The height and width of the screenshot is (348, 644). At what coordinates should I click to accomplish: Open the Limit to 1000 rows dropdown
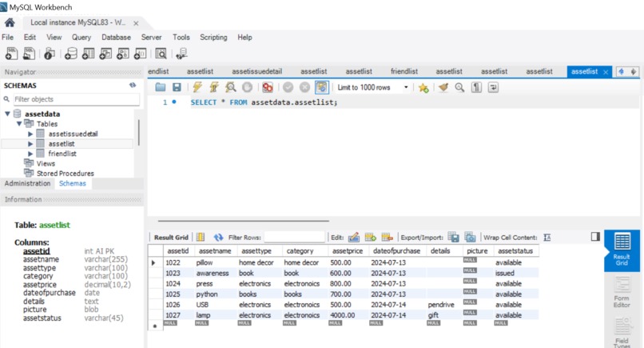[373, 87]
